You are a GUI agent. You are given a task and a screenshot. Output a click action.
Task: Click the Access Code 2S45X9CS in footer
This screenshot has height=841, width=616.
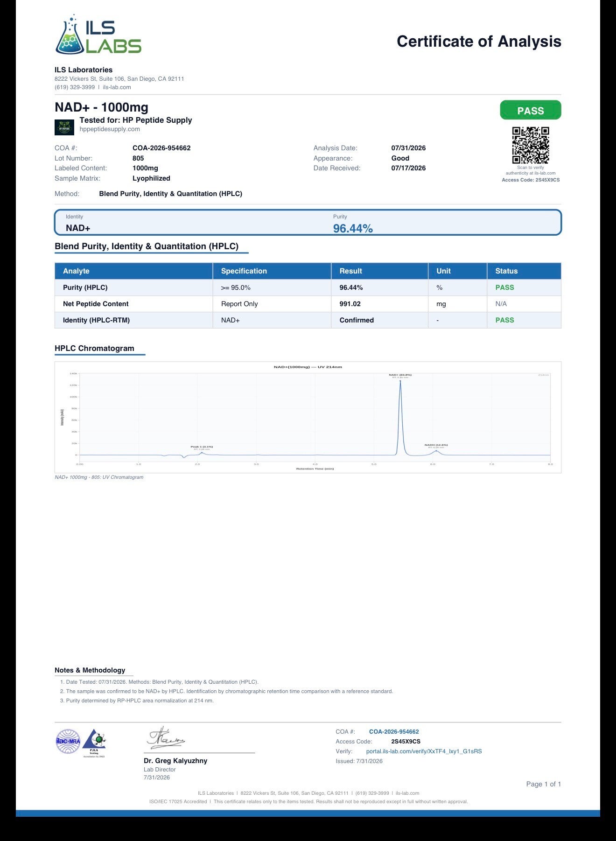[x=406, y=742]
